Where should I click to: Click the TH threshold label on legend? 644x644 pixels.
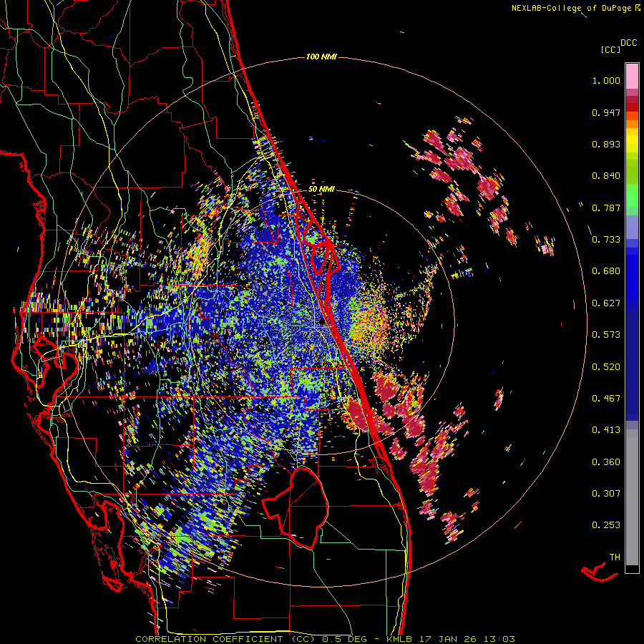click(615, 557)
